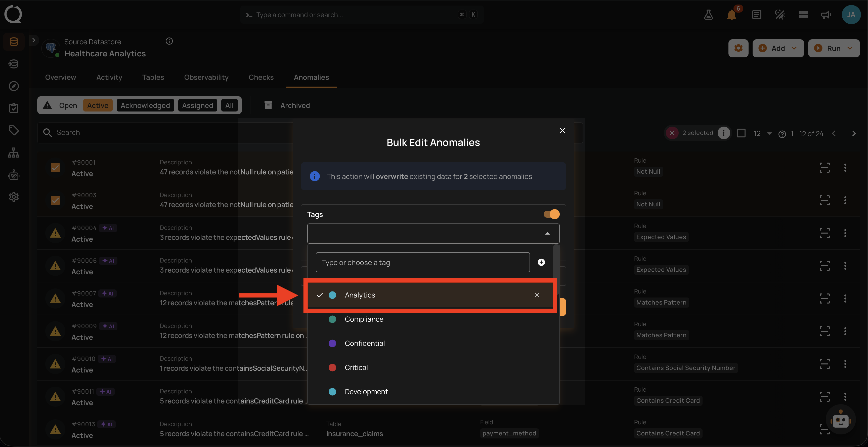This screenshot has height=447, width=868.
Task: Uncheck the checkbox for anomaly #90001
Action: pyautogui.click(x=55, y=167)
